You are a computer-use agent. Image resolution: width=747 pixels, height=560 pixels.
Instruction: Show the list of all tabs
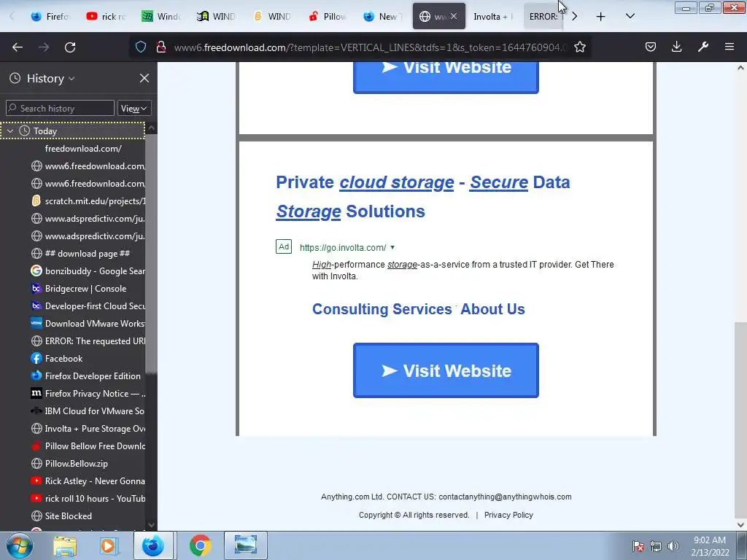[x=630, y=17]
